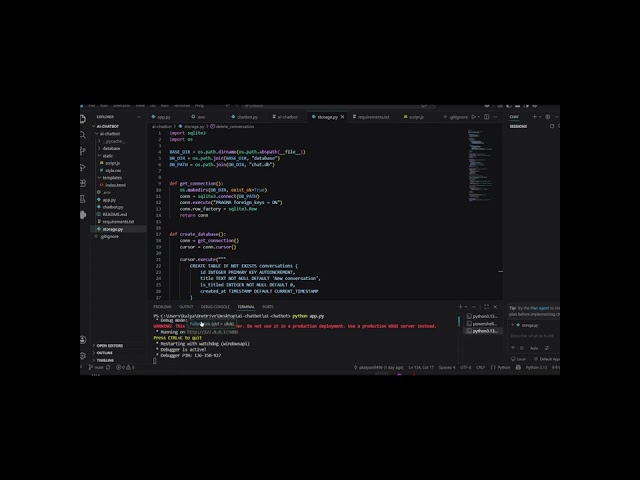Click the UTF-8 encoding status item
This screenshot has height=480, width=640.
point(465,367)
